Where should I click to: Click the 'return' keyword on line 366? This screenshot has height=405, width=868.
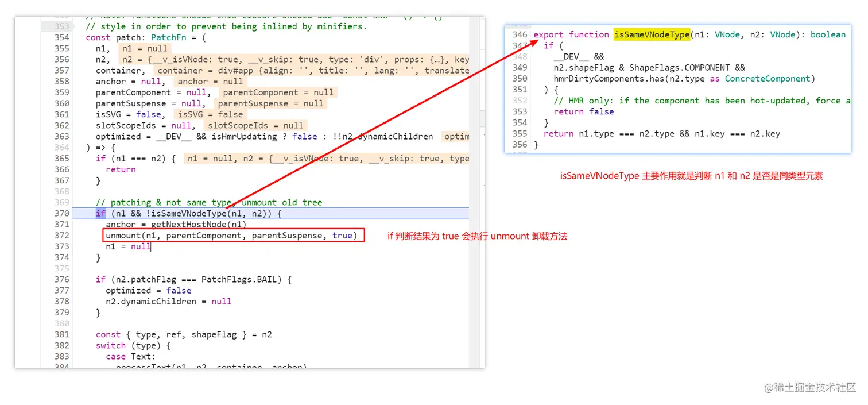pyautogui.click(x=121, y=169)
